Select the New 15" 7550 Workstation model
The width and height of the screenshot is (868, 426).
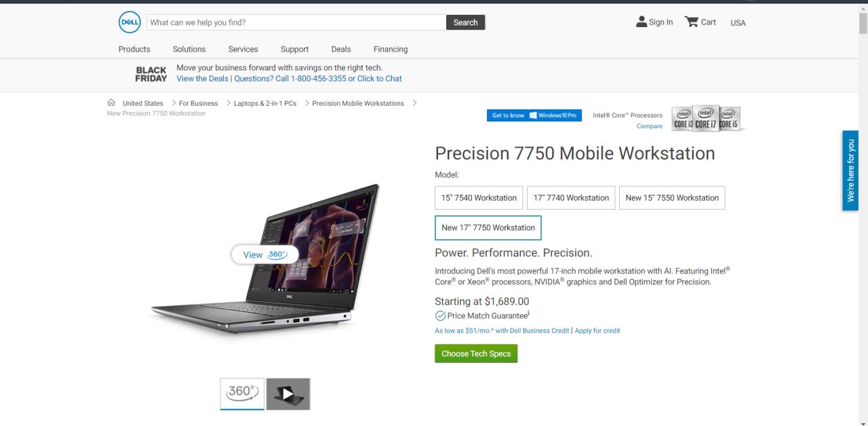(672, 198)
